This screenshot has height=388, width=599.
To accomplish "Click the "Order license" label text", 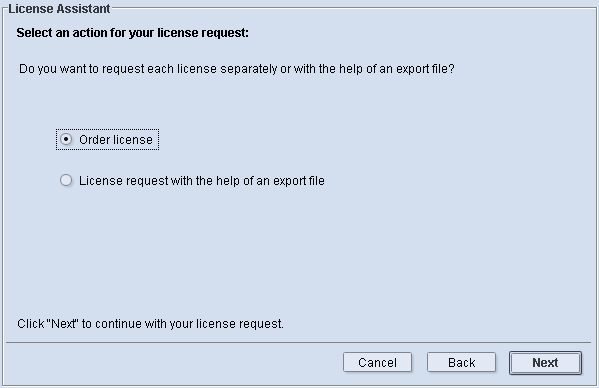I will tap(116, 140).
